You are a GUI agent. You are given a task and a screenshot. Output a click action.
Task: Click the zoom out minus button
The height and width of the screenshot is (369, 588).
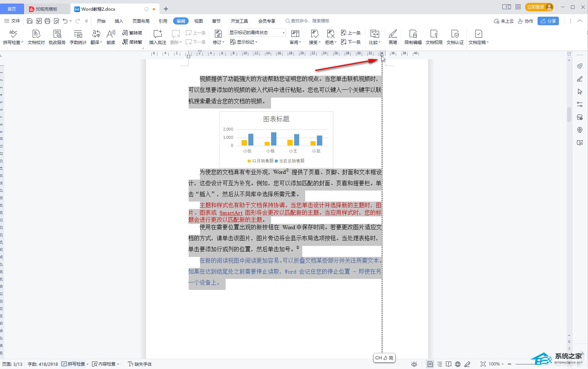tap(509, 364)
